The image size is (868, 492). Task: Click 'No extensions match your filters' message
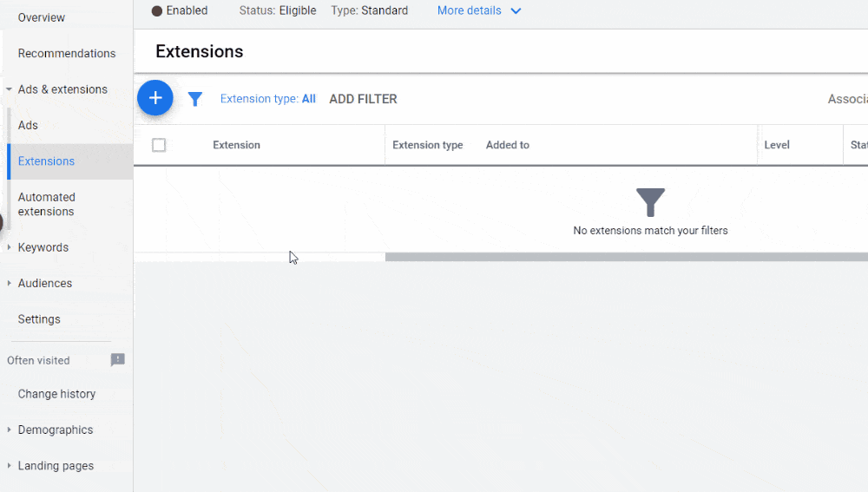[x=650, y=231]
